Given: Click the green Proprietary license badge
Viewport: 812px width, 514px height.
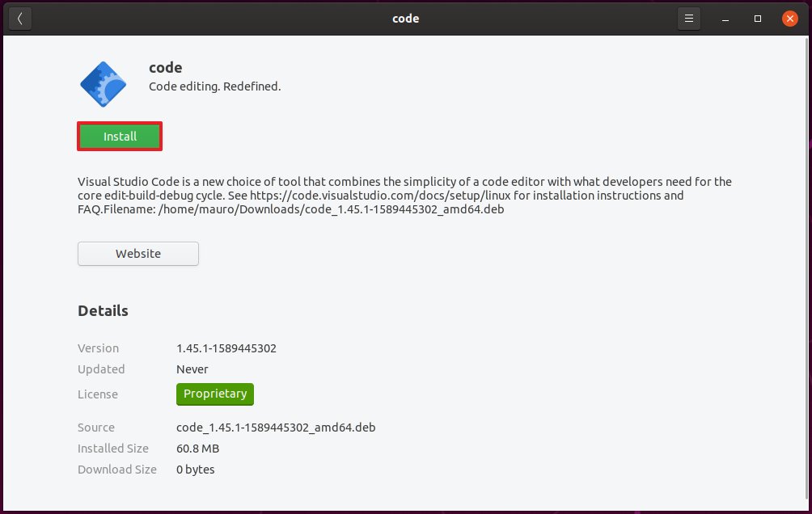Looking at the screenshot, I should 215,394.
